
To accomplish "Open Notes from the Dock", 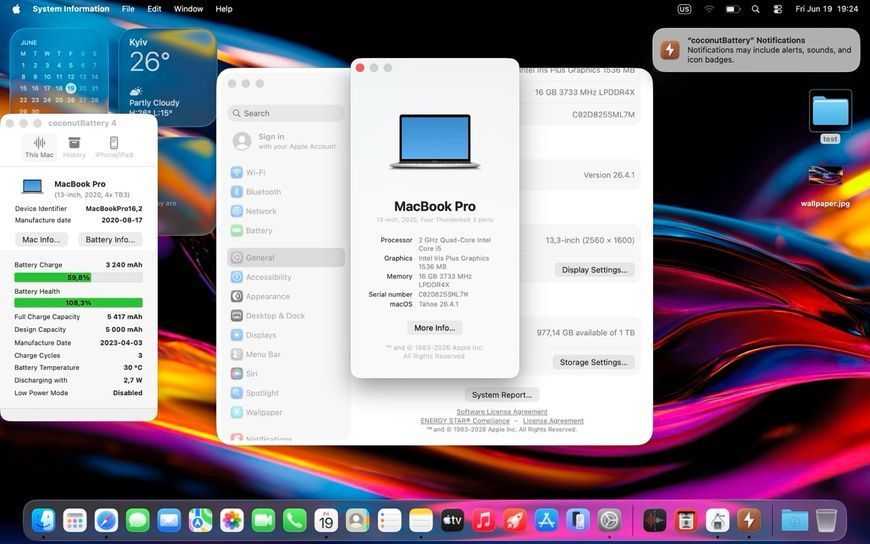I will 421,521.
